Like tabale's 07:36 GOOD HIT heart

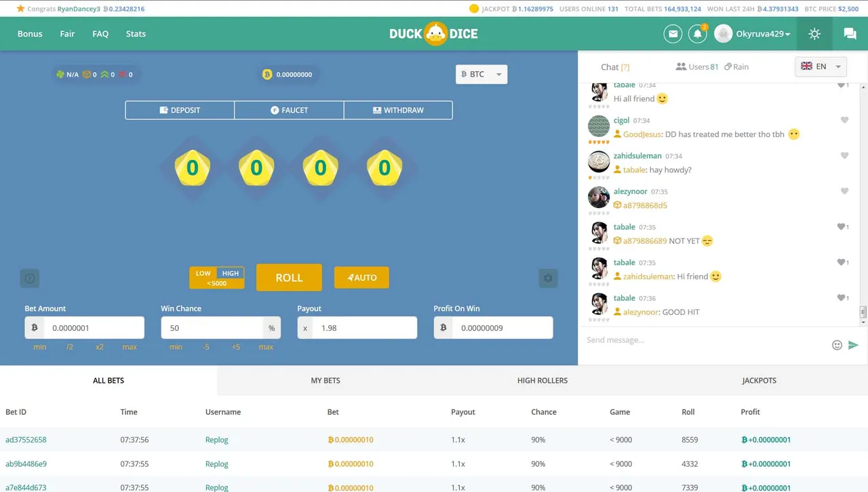click(x=841, y=298)
